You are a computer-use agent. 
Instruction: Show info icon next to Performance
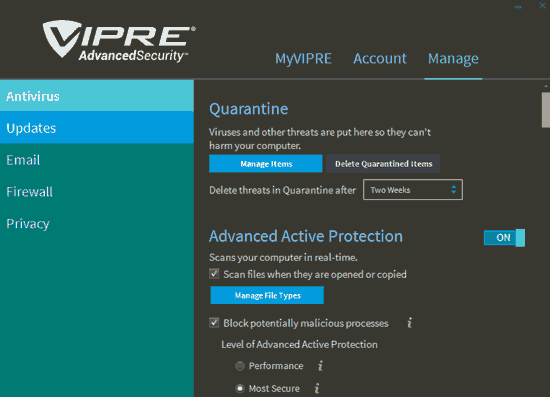click(320, 366)
